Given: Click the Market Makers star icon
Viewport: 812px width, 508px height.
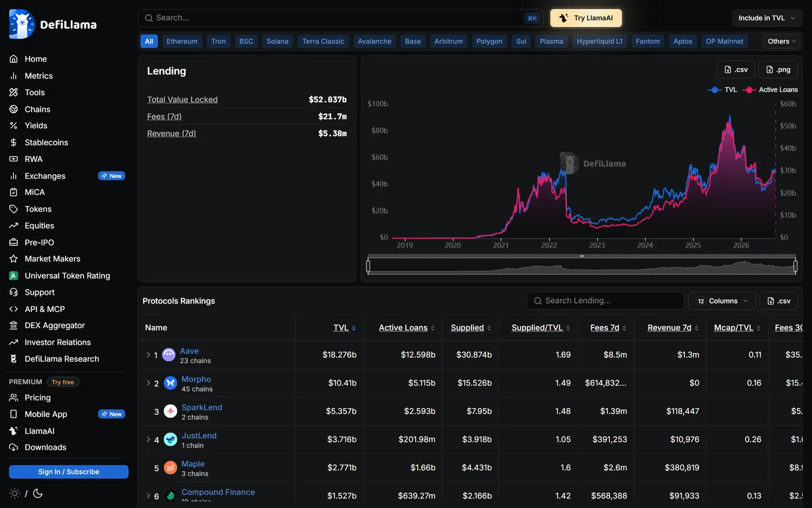Looking at the screenshot, I should click(x=14, y=259).
